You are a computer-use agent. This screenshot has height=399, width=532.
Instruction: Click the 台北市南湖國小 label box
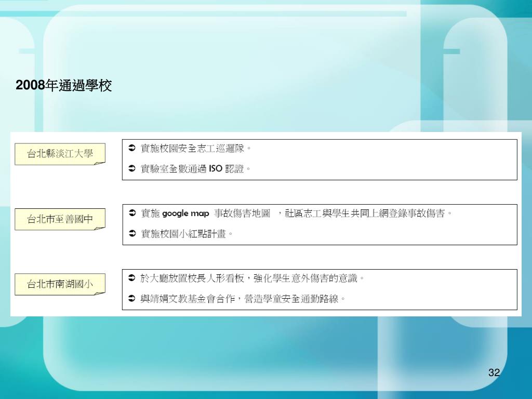pos(60,284)
